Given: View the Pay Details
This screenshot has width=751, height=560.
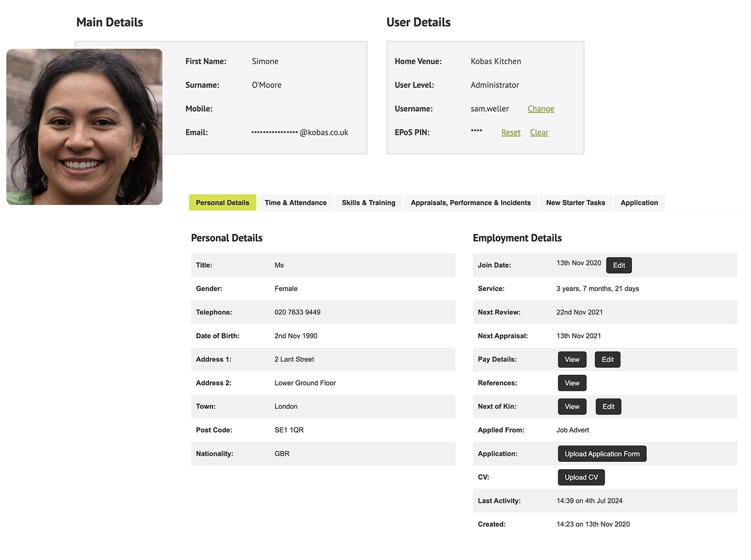Looking at the screenshot, I should click(572, 360).
